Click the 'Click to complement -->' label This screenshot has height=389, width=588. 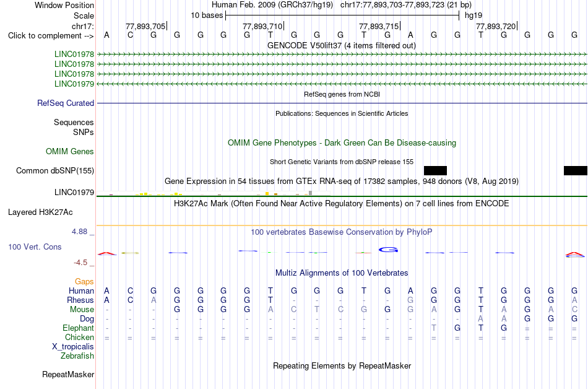tap(51, 36)
